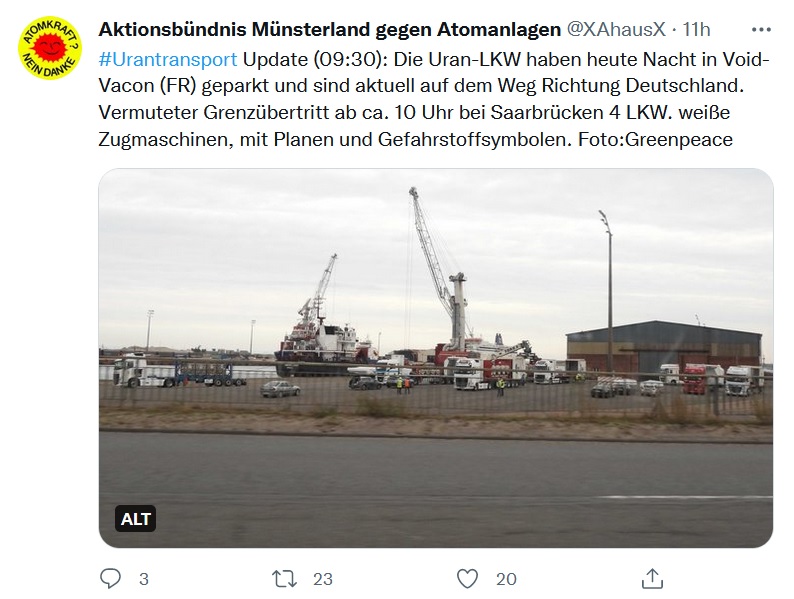Open the #Urantransport hashtag
This screenshot has width=794, height=599.
coord(168,59)
